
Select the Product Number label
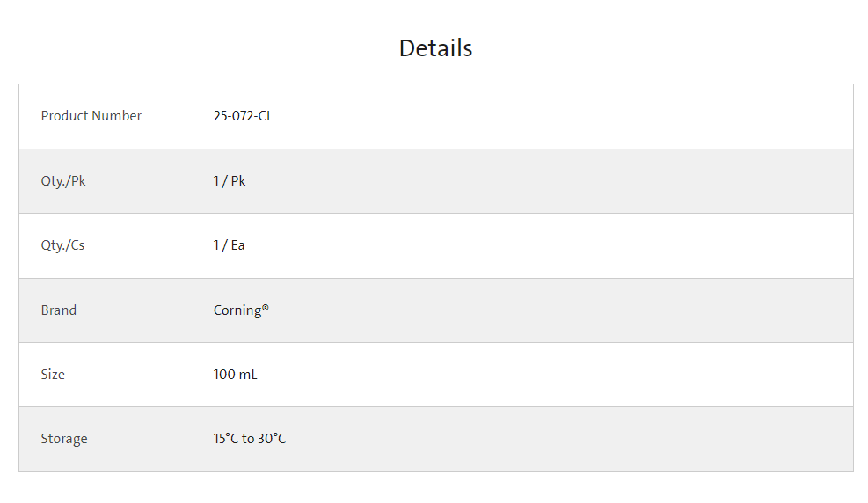click(91, 116)
